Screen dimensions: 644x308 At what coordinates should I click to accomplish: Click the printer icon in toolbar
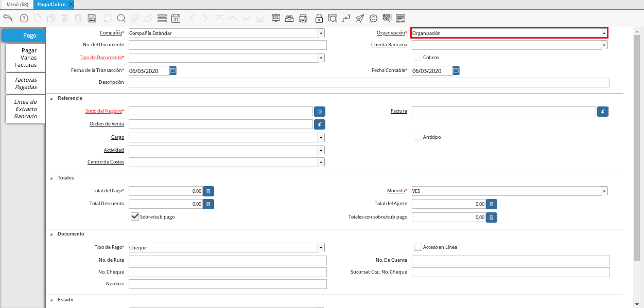tap(303, 19)
